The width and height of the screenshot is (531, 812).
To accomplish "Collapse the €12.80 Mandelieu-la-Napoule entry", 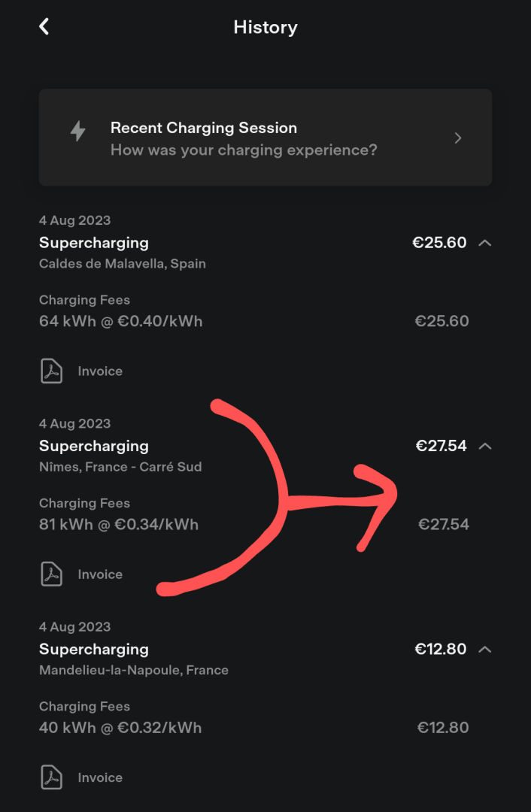I will click(484, 649).
